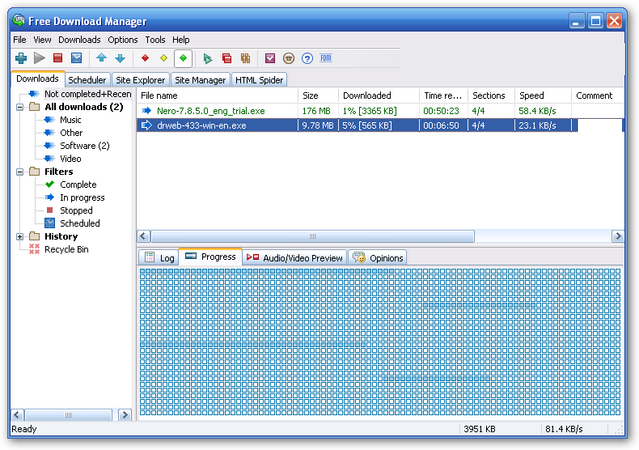Select medium traffic mode with the yellow diamond icon
The height and width of the screenshot is (450, 639).
pos(164,58)
